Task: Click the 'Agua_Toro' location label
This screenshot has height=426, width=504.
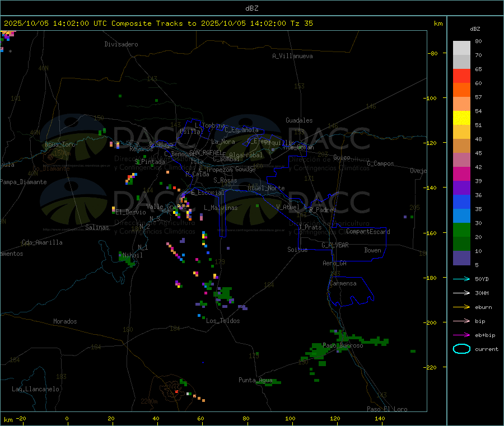Action: tap(60, 144)
